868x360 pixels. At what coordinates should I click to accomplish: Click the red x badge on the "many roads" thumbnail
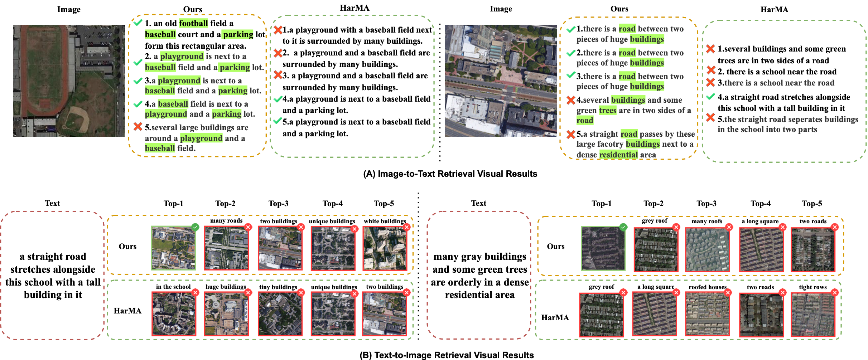248,227
